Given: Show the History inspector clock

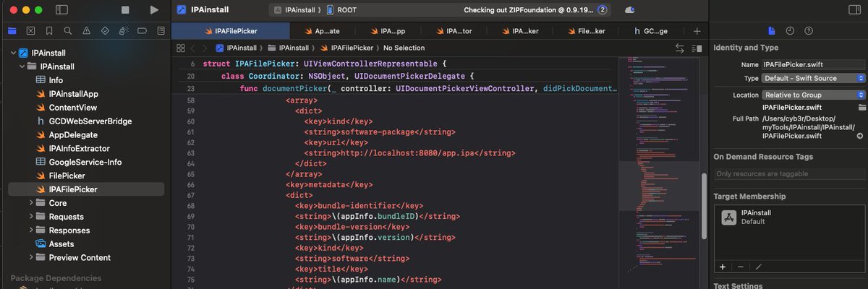Looking at the screenshot, I should (x=789, y=31).
